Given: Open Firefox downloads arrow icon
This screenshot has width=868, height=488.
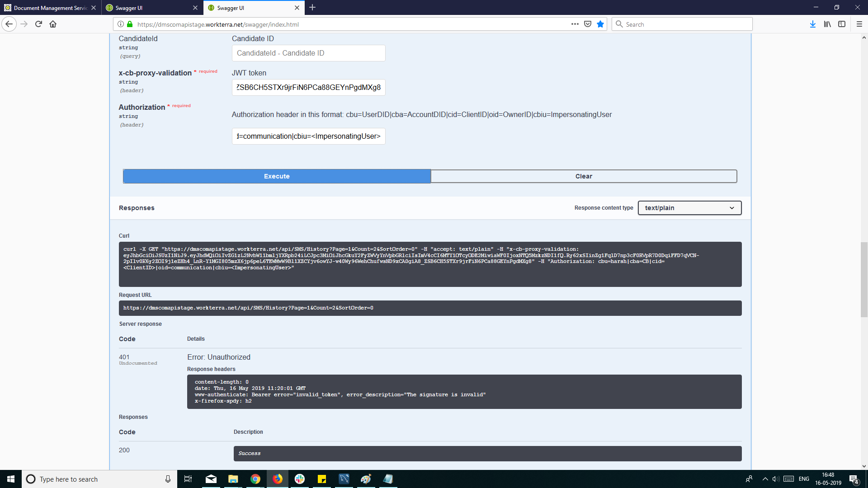Looking at the screenshot, I should coord(812,24).
